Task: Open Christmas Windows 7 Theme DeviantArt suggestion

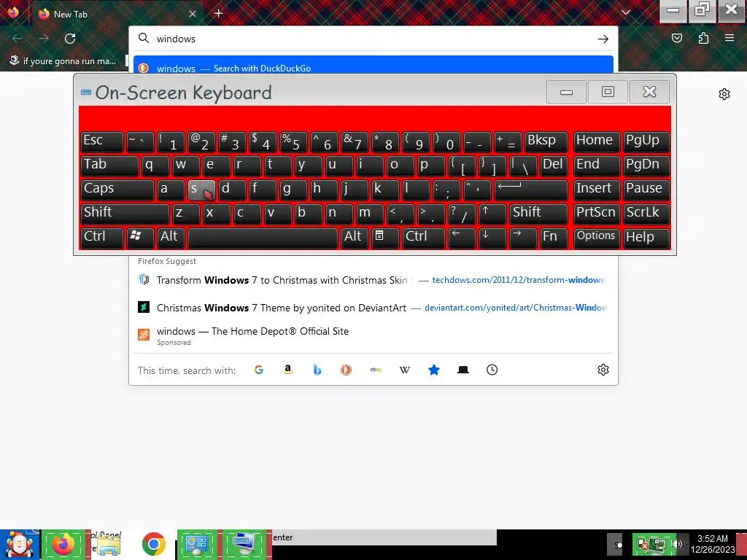Action: 373,308
